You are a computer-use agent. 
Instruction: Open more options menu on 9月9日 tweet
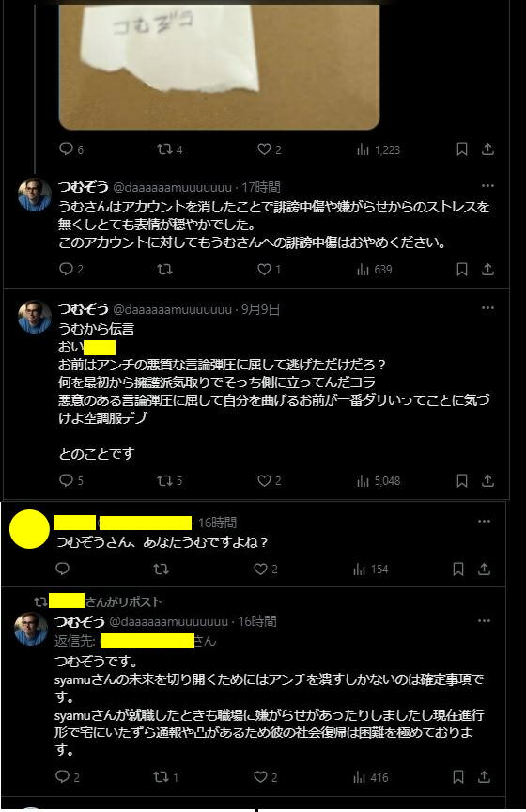point(487,308)
